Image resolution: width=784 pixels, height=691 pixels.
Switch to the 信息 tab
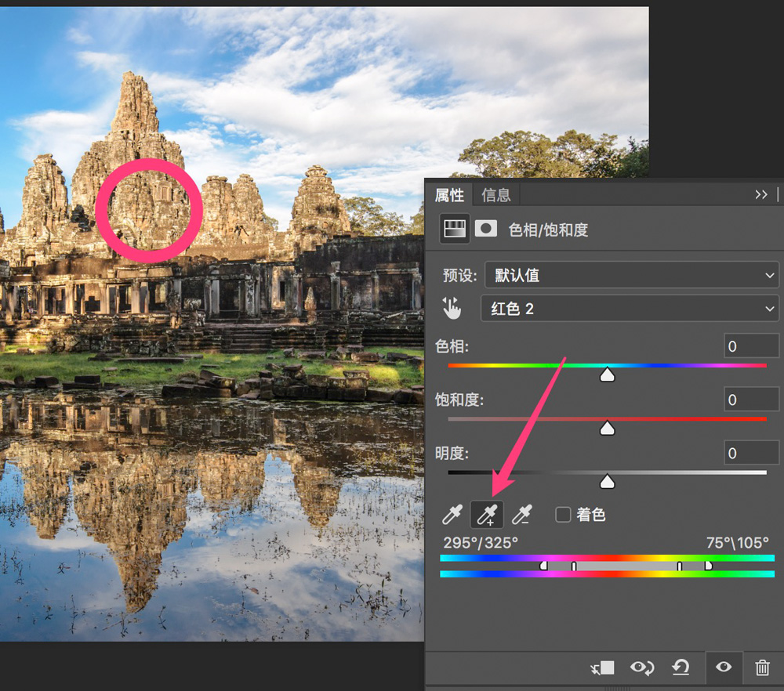coord(496,195)
